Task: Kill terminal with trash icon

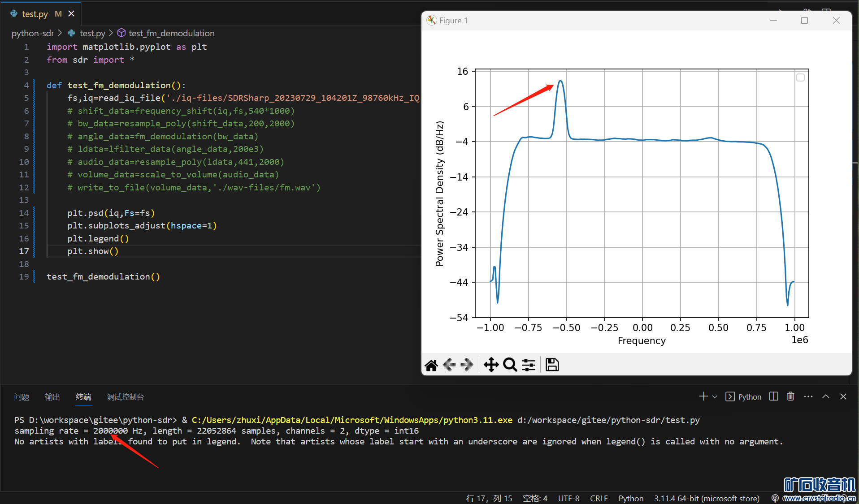Action: (x=790, y=396)
